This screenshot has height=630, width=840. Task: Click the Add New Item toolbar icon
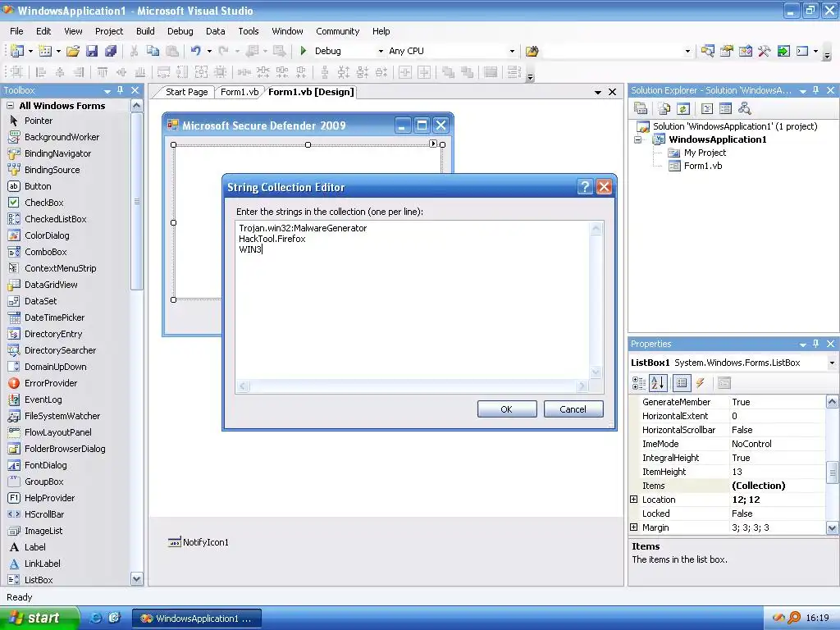pyautogui.click(x=46, y=51)
